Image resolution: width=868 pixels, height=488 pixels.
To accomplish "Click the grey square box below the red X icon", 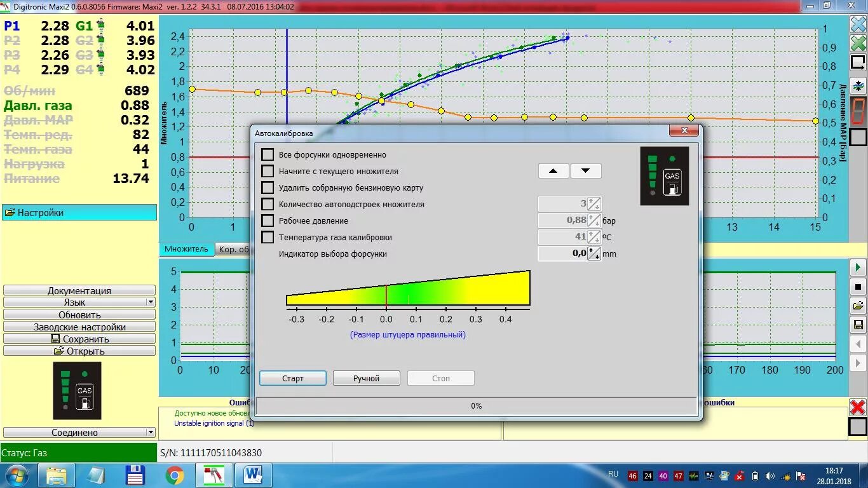I will point(858,426).
